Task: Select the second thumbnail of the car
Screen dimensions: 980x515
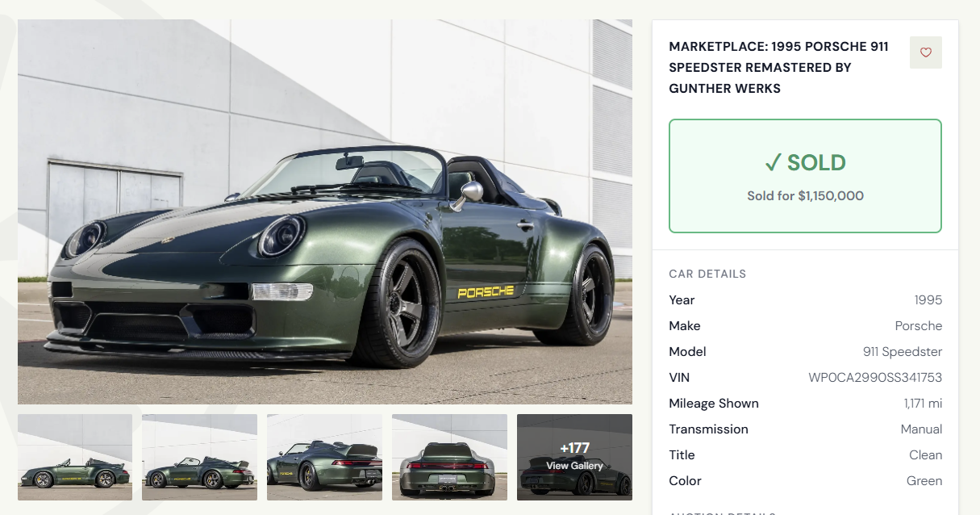Action: point(200,457)
